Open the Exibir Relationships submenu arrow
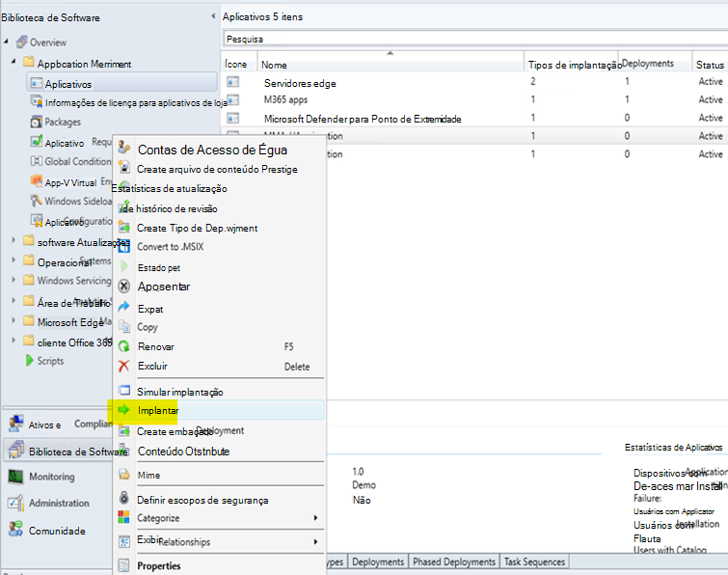 (x=315, y=541)
